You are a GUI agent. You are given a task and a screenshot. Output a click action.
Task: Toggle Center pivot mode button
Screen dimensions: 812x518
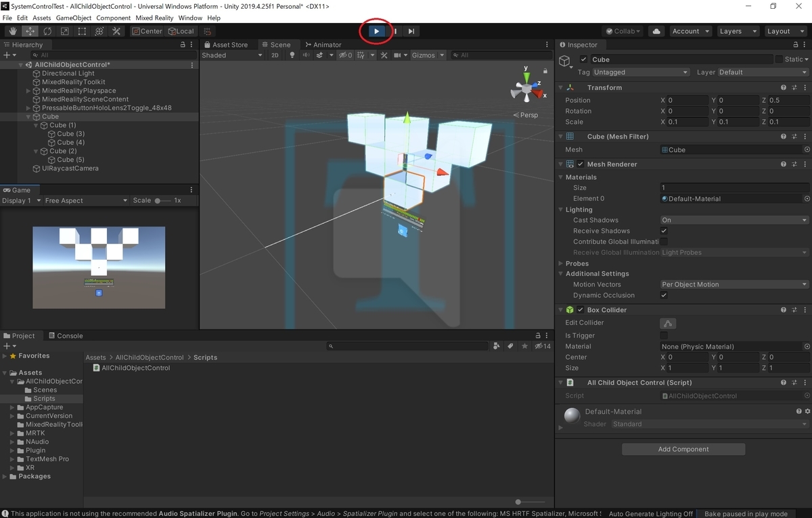147,31
